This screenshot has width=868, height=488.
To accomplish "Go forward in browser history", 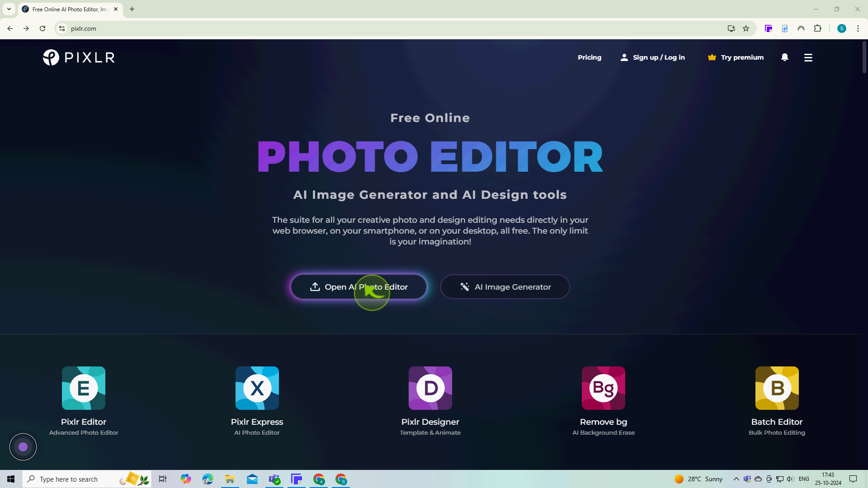I will pyautogui.click(x=26, y=28).
